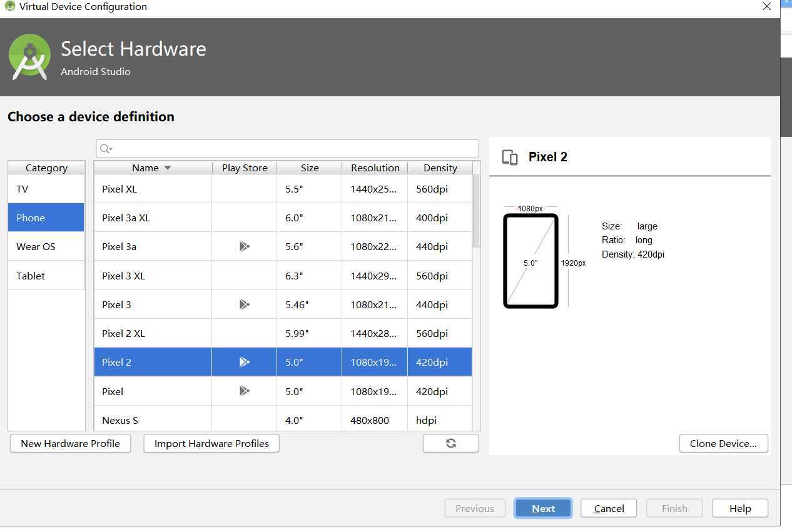Click the 480x800 resolution cell
Screen dimensions: 792x532
click(375, 419)
